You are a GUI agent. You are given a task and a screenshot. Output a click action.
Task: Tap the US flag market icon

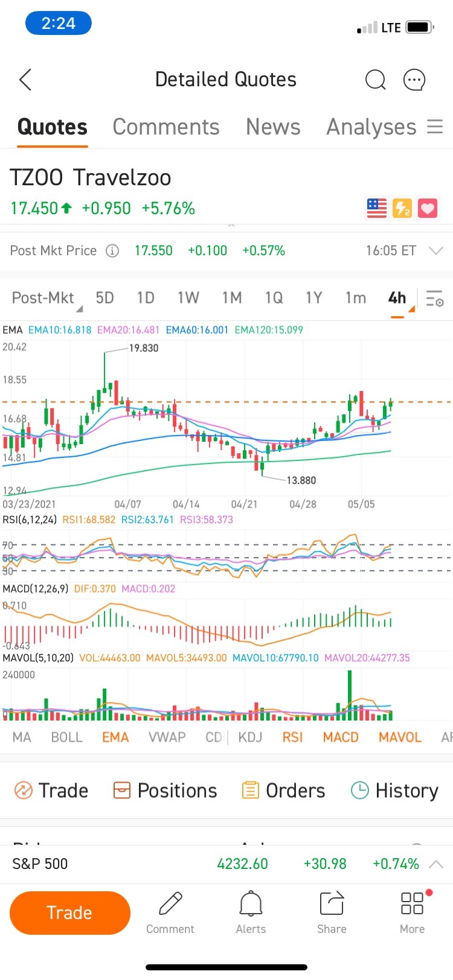coord(377,208)
